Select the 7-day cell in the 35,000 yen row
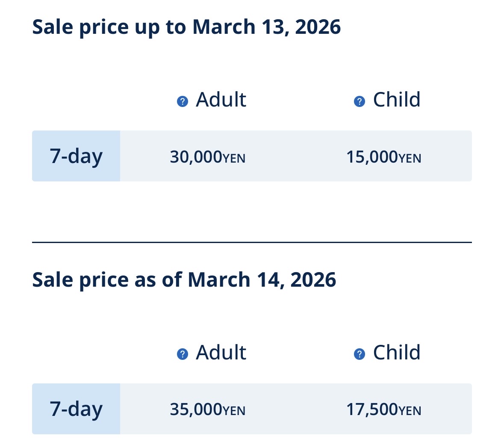504x448 pixels. coord(76,409)
